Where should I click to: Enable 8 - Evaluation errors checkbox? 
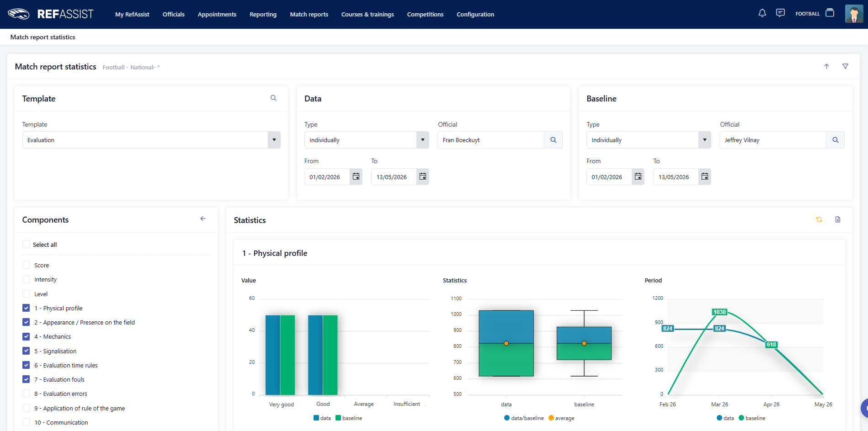pos(26,394)
